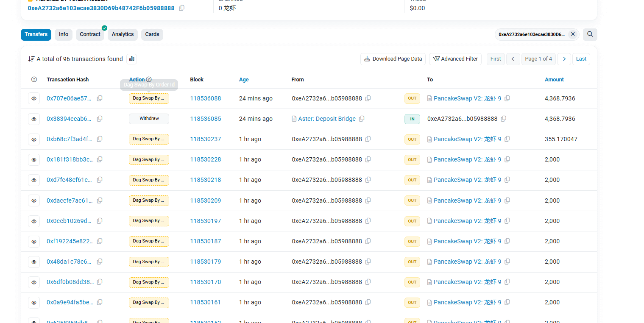Go to the previous page with left chevron
Image resolution: width=644 pixels, height=323 pixels.
tap(513, 59)
